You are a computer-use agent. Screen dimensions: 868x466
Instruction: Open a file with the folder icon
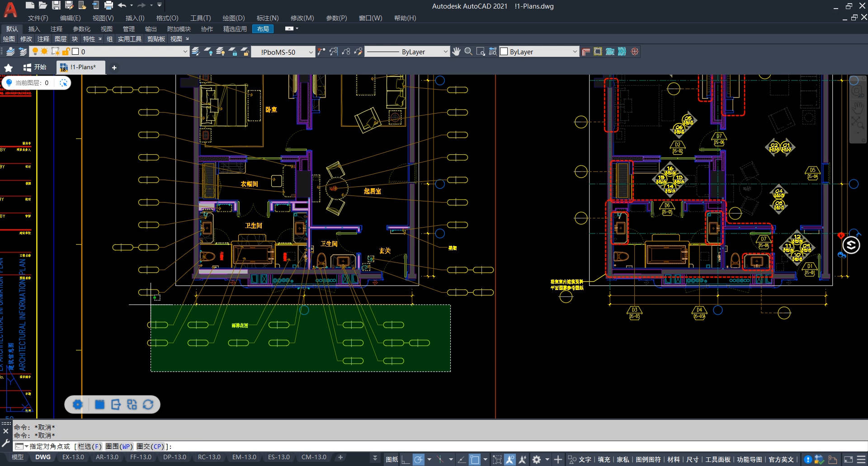[43, 5]
